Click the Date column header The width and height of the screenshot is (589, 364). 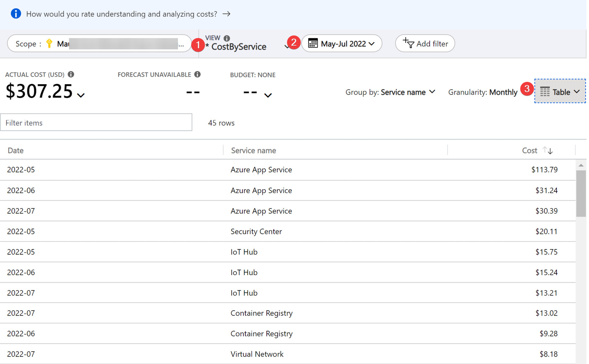click(15, 150)
